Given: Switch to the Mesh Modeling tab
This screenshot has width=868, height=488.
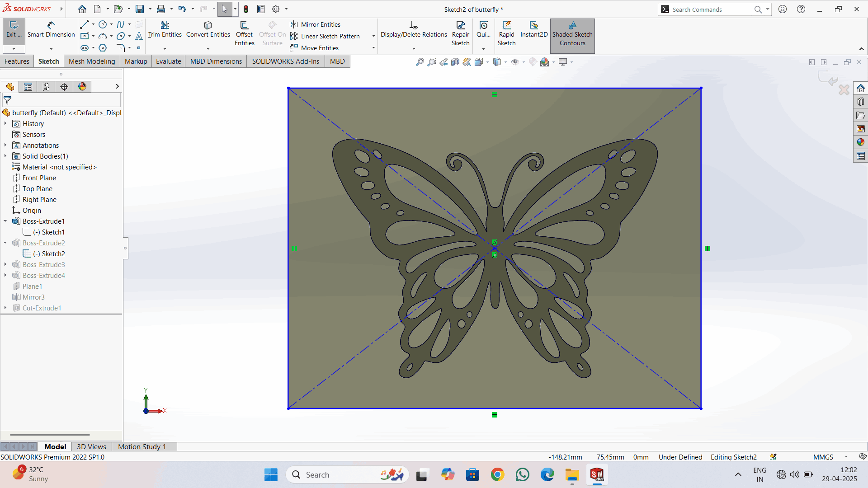Looking at the screenshot, I should tap(92, 61).
